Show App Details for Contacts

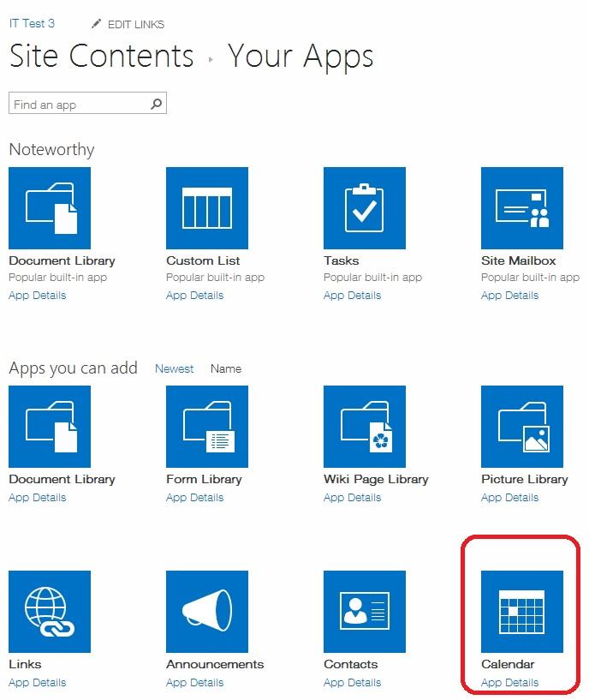click(352, 683)
